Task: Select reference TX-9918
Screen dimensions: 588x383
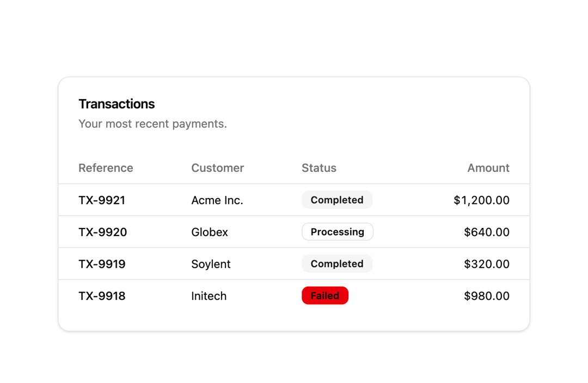Action: pyautogui.click(x=102, y=295)
